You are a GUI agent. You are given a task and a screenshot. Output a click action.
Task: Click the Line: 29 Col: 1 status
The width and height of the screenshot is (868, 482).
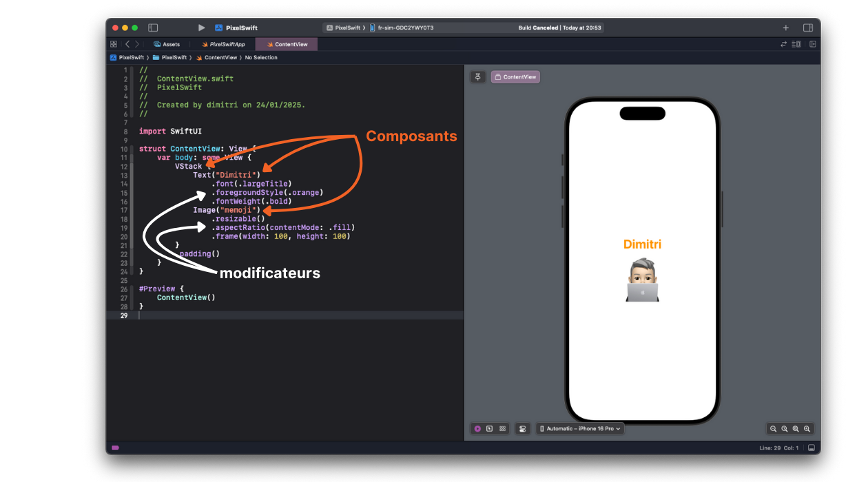click(x=779, y=448)
